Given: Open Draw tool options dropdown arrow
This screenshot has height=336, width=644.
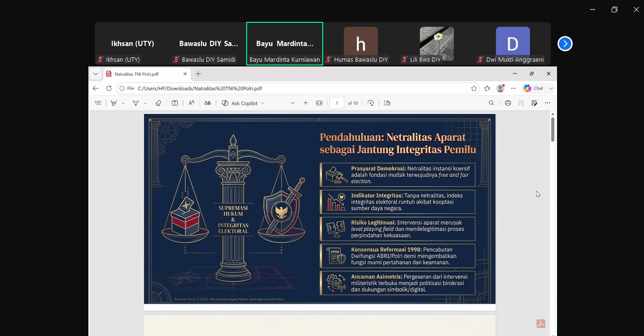Looking at the screenshot, I should click(x=145, y=103).
